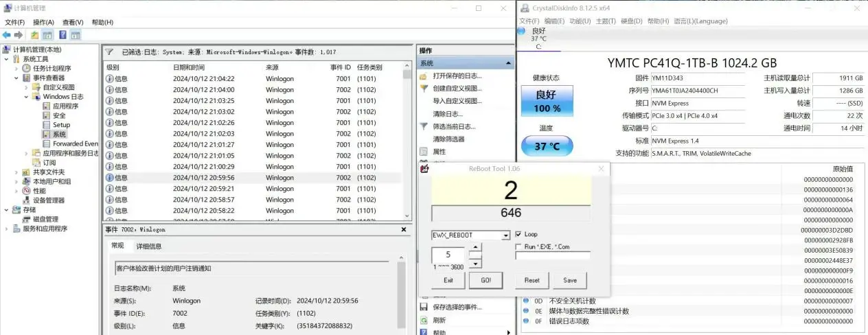Click the 刷新 refresh icon in Actions pane
Screen dimensions: 868x335
424,320
